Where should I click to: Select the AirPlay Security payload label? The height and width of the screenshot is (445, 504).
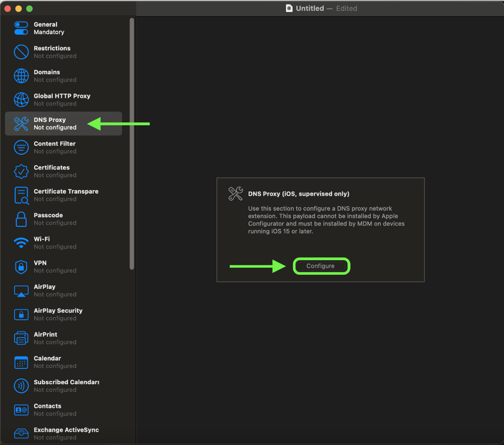58,311
